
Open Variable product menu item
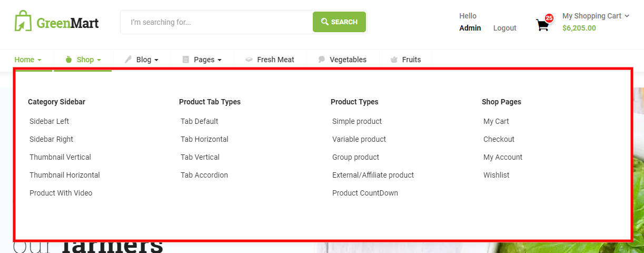pyautogui.click(x=359, y=139)
